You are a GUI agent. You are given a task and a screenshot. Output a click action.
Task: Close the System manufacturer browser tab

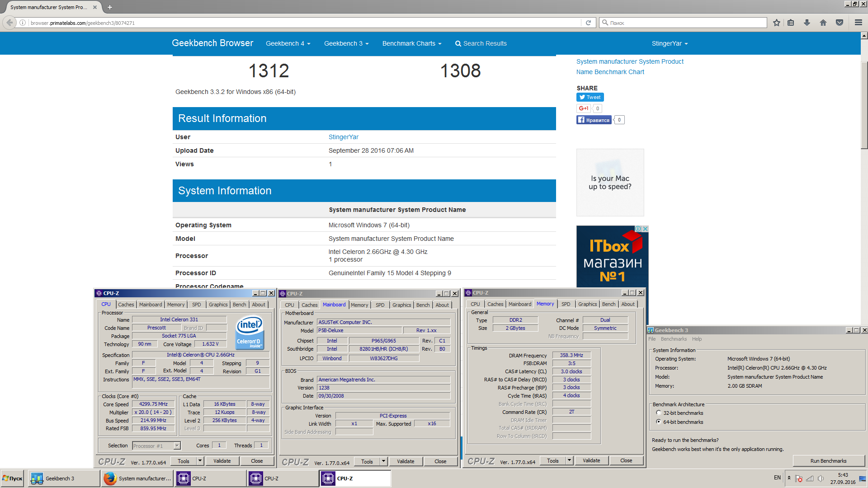point(95,7)
